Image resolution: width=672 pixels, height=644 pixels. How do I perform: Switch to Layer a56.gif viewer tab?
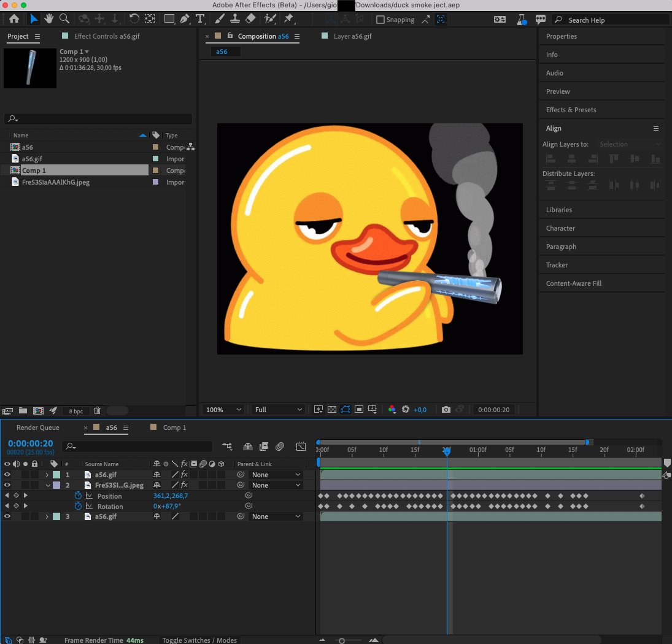tap(352, 36)
